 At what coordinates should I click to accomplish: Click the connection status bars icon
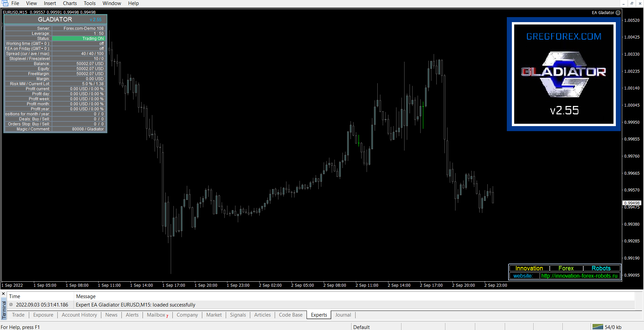click(598, 327)
